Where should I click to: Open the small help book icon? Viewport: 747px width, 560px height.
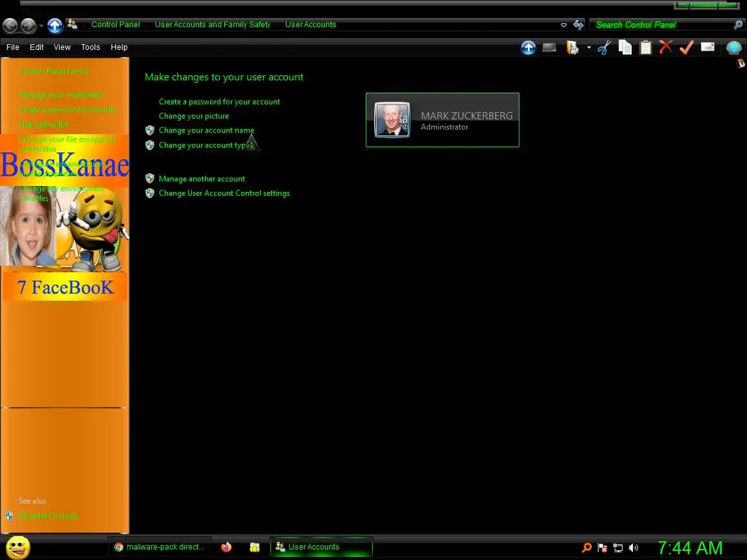pos(741,63)
